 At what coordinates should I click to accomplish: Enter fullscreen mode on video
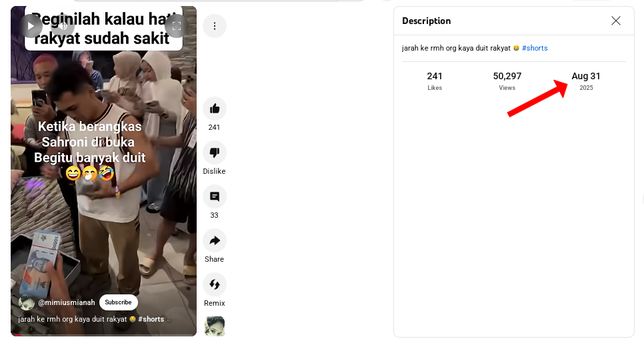(x=177, y=26)
